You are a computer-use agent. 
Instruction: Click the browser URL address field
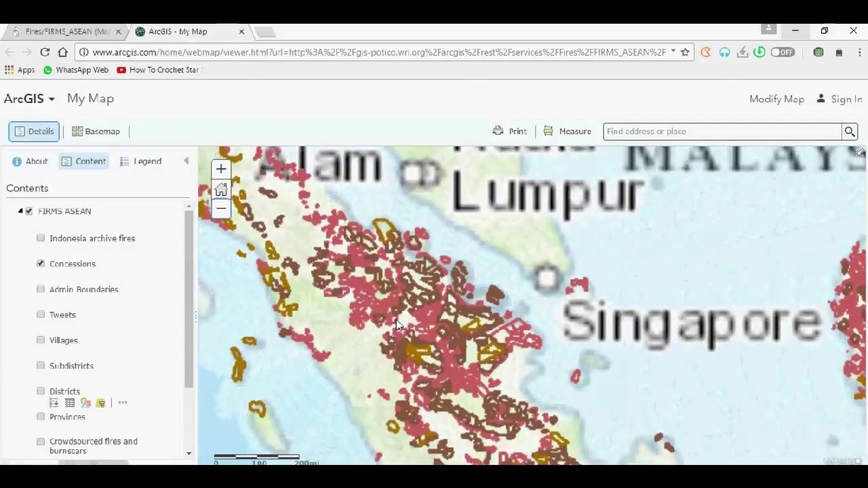(x=379, y=52)
